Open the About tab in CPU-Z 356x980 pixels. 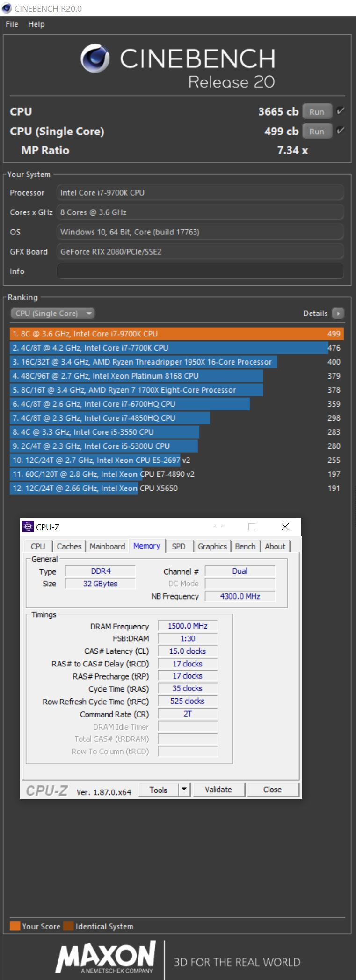click(275, 546)
